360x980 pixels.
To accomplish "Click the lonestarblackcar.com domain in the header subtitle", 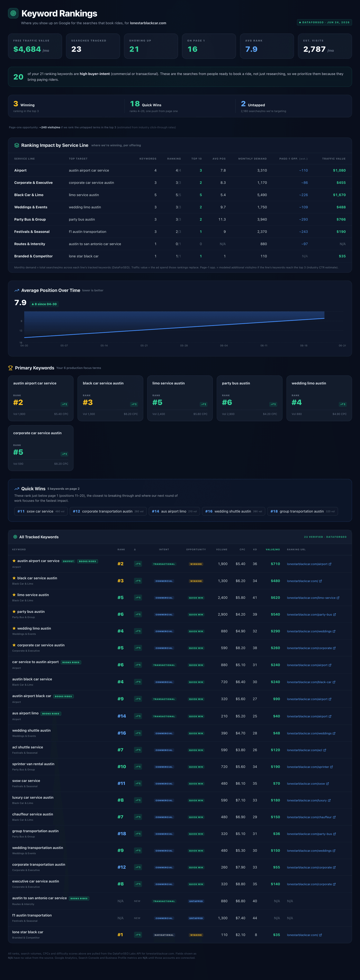I will (148, 23).
